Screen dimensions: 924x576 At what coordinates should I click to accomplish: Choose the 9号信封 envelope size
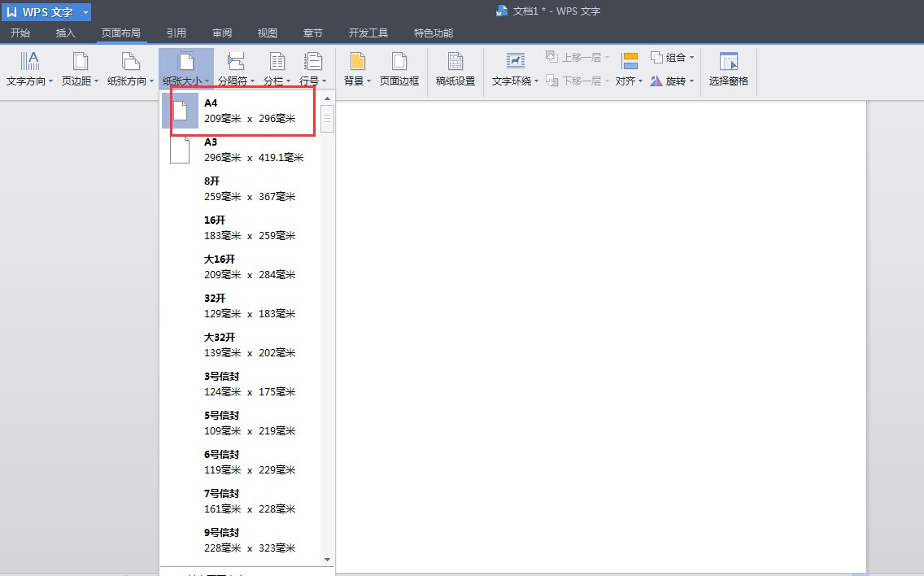(x=241, y=539)
